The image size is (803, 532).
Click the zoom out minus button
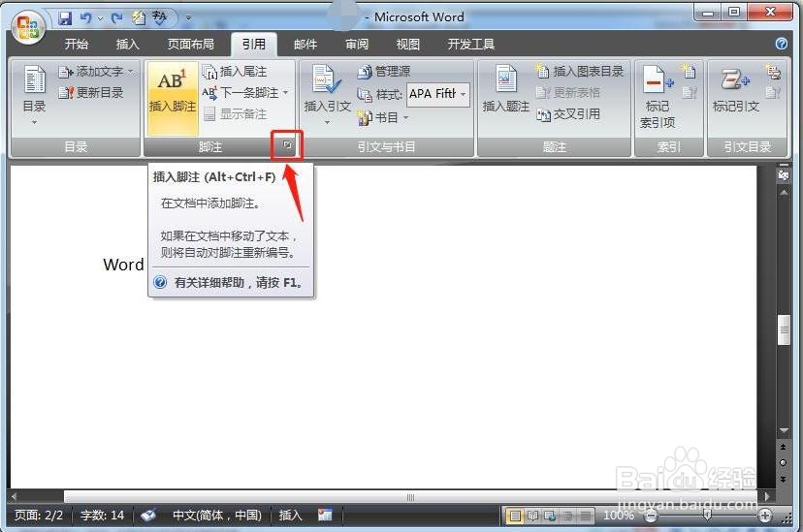click(651, 516)
